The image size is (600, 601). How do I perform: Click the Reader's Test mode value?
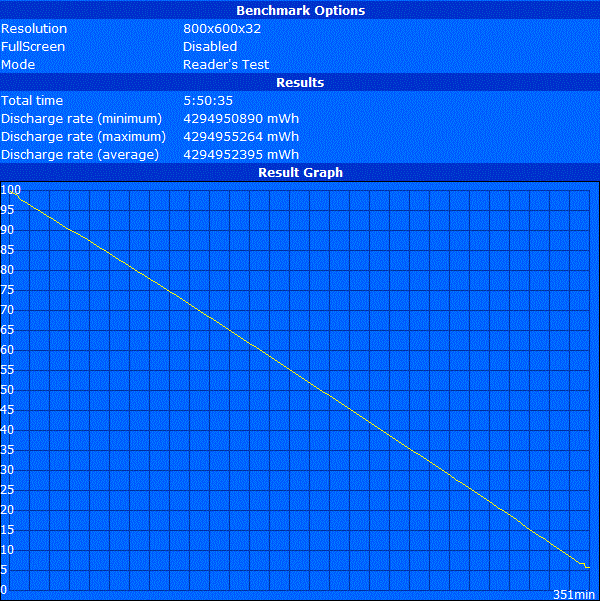[226, 64]
